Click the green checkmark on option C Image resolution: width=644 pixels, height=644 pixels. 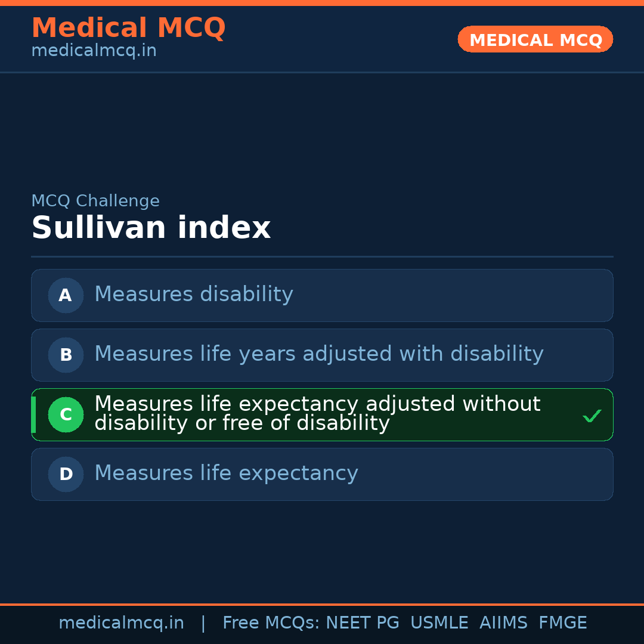pos(592,416)
